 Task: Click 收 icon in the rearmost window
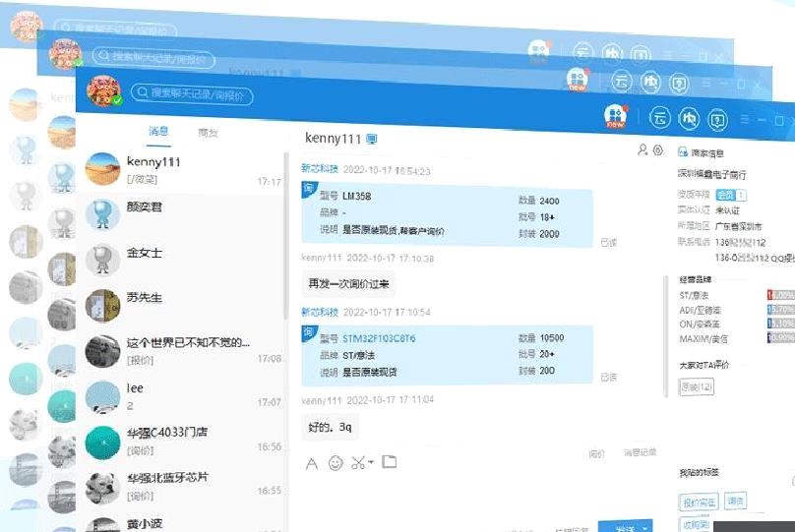[x=612, y=53]
